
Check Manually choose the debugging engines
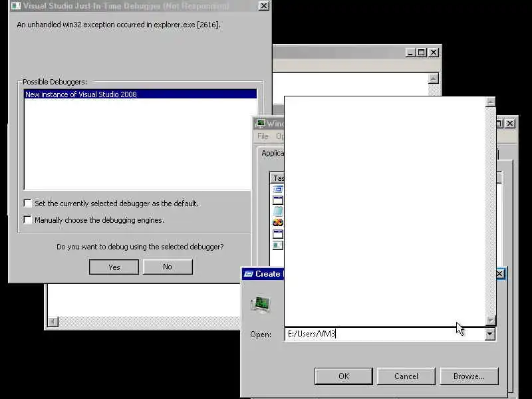pyautogui.click(x=28, y=220)
